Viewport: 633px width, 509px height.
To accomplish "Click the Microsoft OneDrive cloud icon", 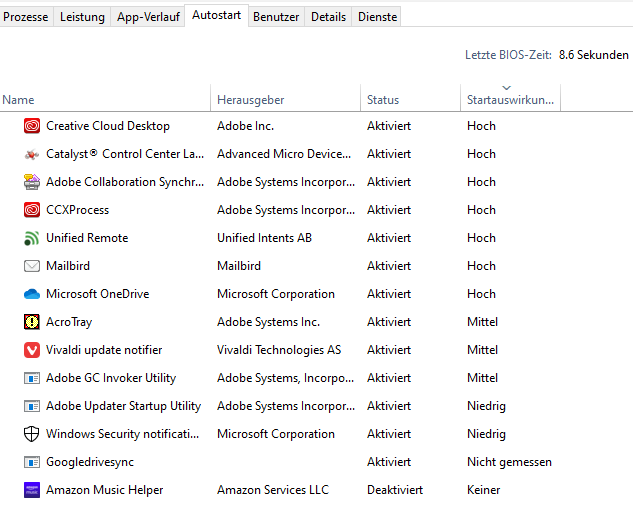I will click(31, 294).
